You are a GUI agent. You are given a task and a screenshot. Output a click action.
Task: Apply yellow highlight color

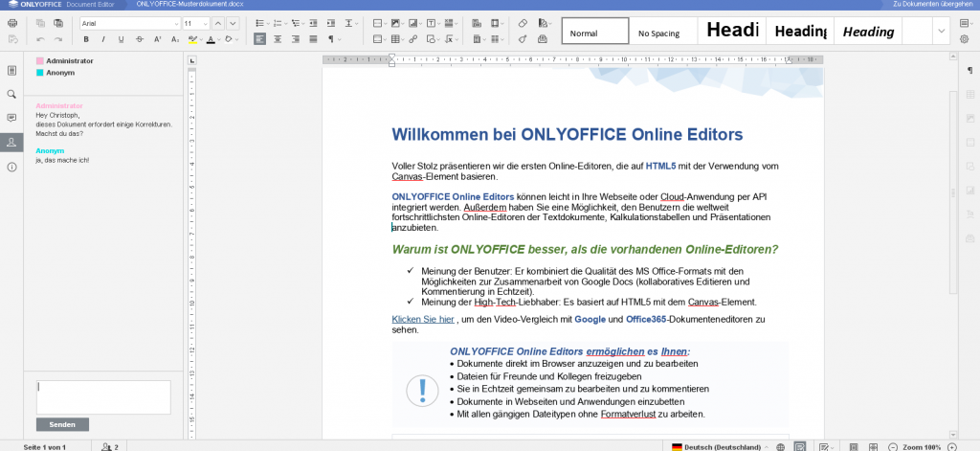coord(191,39)
